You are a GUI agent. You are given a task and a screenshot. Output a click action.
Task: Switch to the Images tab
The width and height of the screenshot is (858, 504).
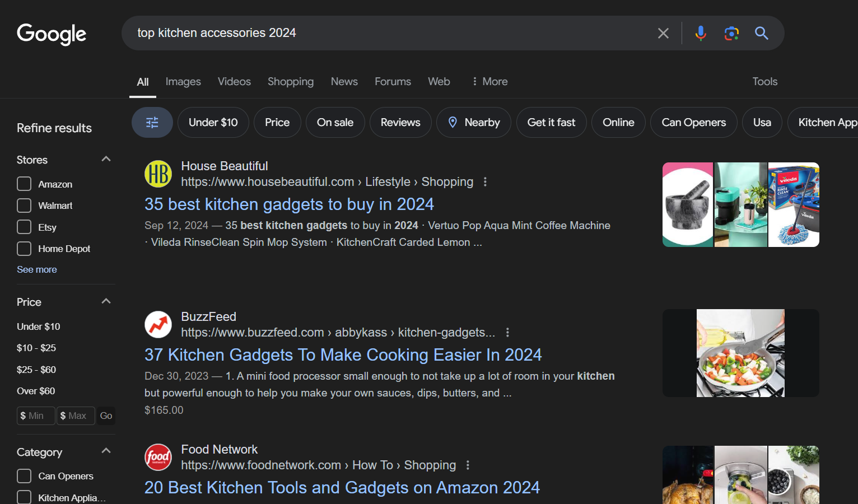[x=183, y=82]
